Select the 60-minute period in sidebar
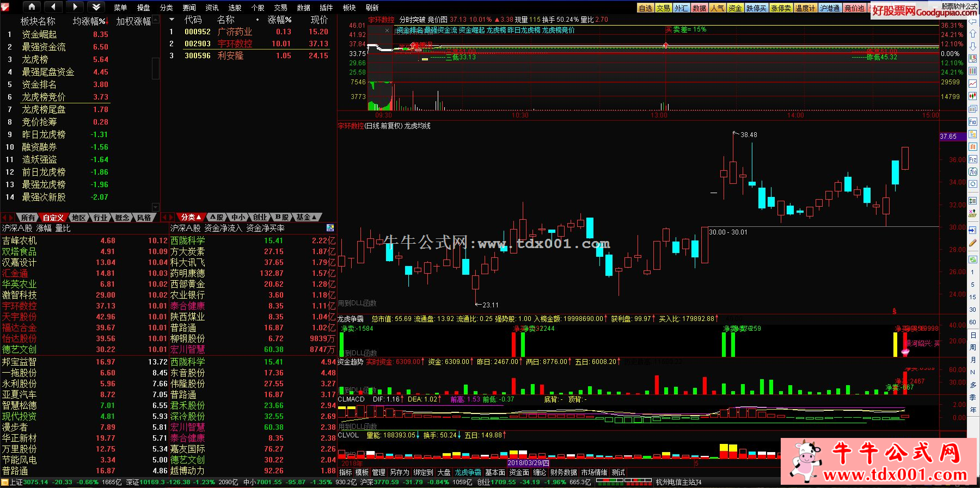980x488 pixels. point(973,323)
